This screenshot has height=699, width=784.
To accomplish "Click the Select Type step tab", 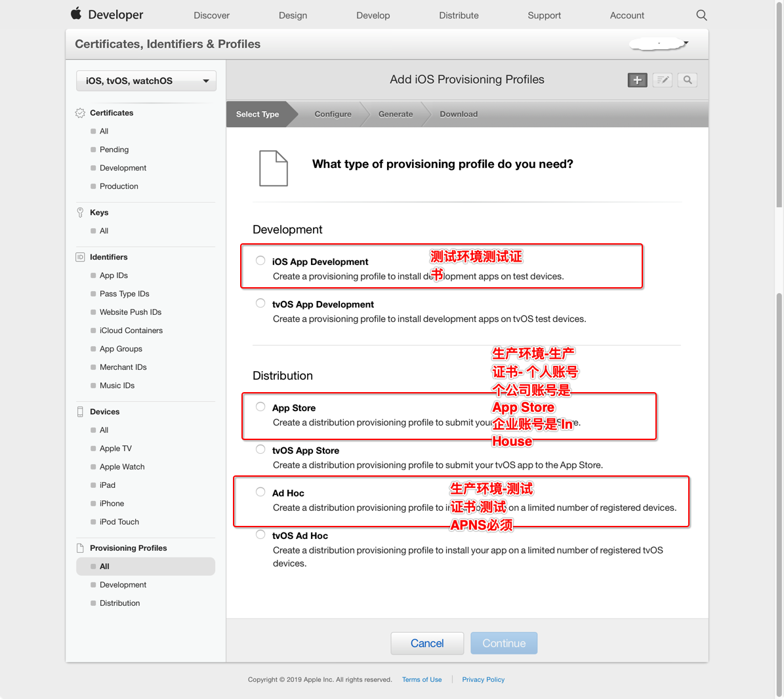I will (257, 114).
